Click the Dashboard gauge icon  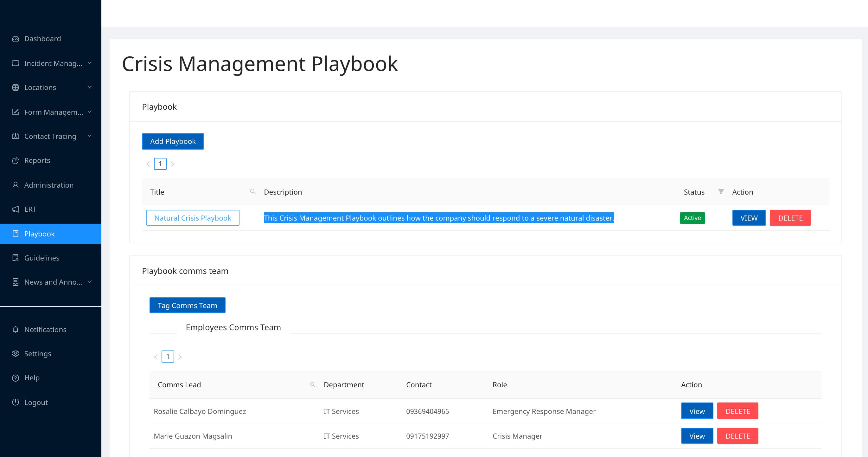16,39
